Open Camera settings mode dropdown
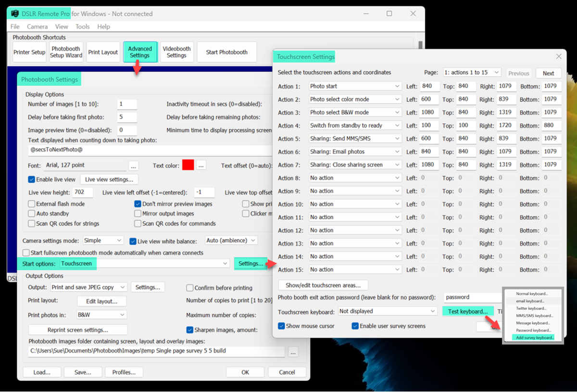The height and width of the screenshot is (392, 577). tap(103, 240)
